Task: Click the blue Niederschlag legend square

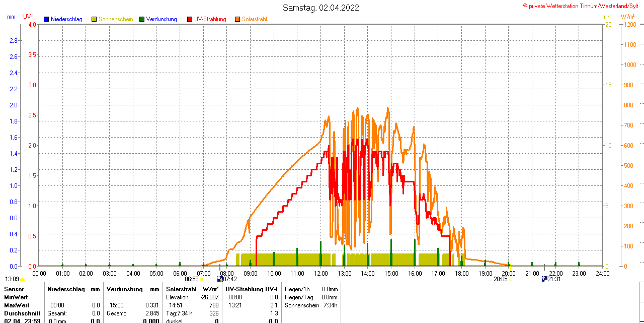Action: [46, 19]
